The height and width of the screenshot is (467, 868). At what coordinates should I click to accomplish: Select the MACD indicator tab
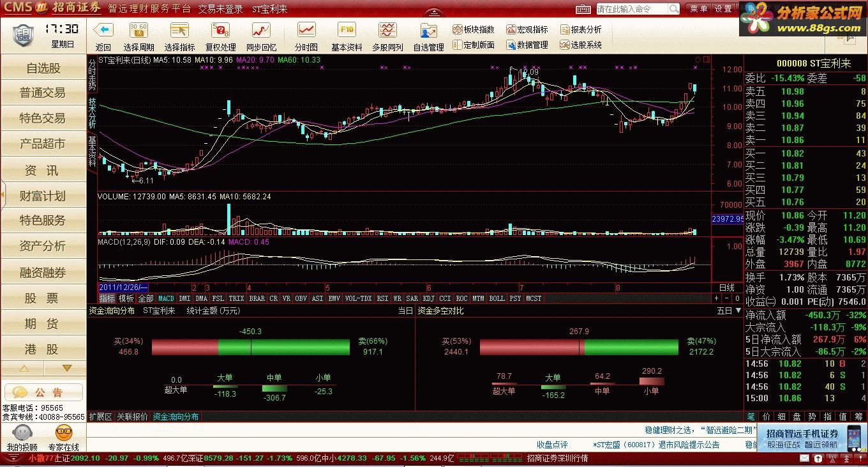coord(166,298)
